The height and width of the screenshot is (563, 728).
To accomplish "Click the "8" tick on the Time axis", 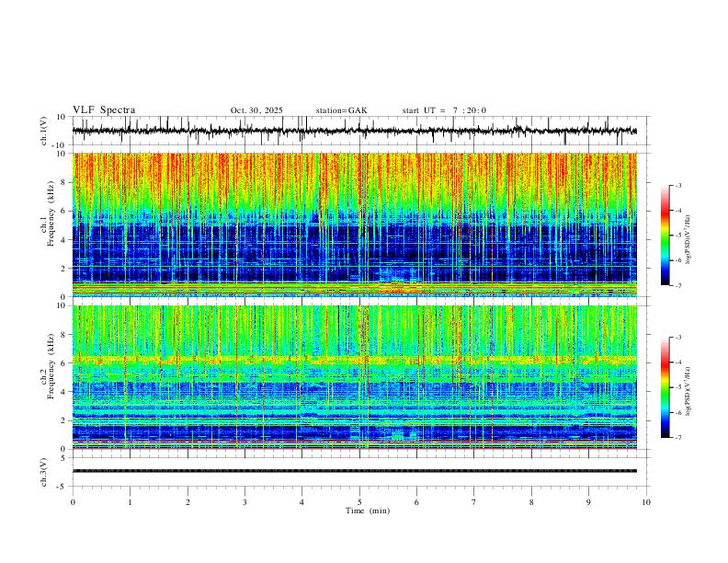I will pos(531,502).
